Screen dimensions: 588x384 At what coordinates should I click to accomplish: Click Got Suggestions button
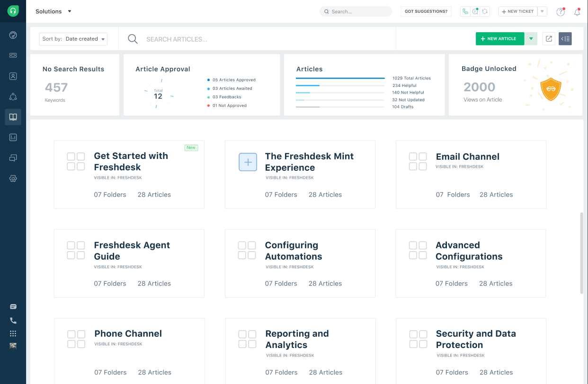(426, 11)
